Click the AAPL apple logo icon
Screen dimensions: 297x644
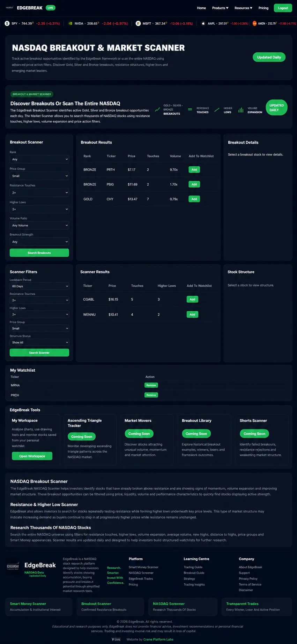(203, 23)
